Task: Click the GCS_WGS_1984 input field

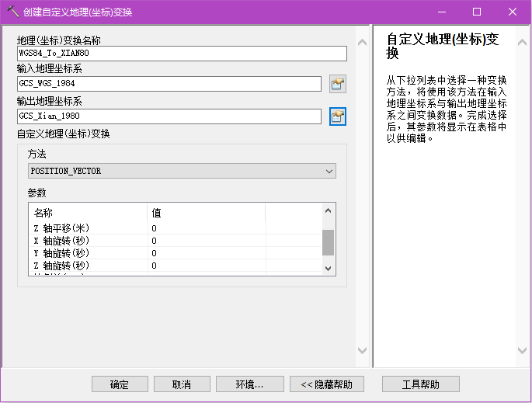Action: click(x=169, y=84)
